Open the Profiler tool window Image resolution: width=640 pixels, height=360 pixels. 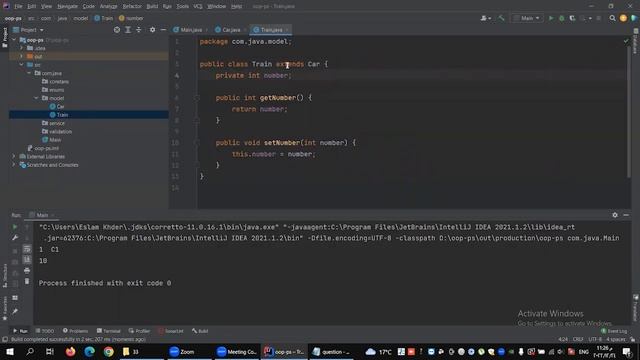pos(140,331)
